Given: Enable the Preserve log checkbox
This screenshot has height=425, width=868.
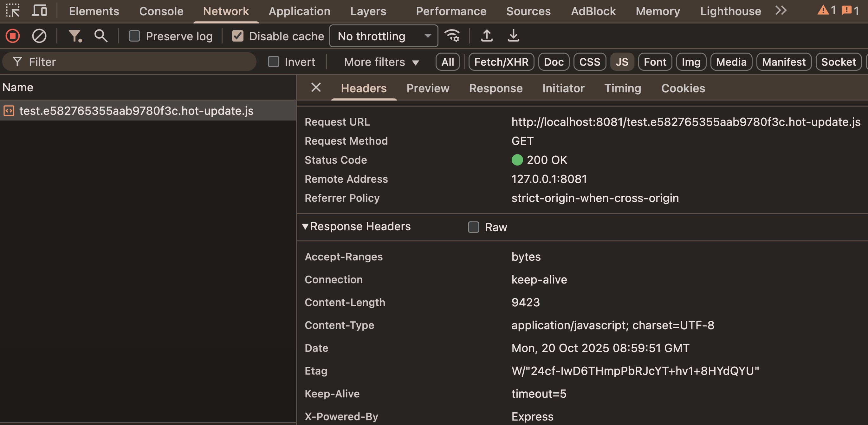Looking at the screenshot, I should (134, 36).
